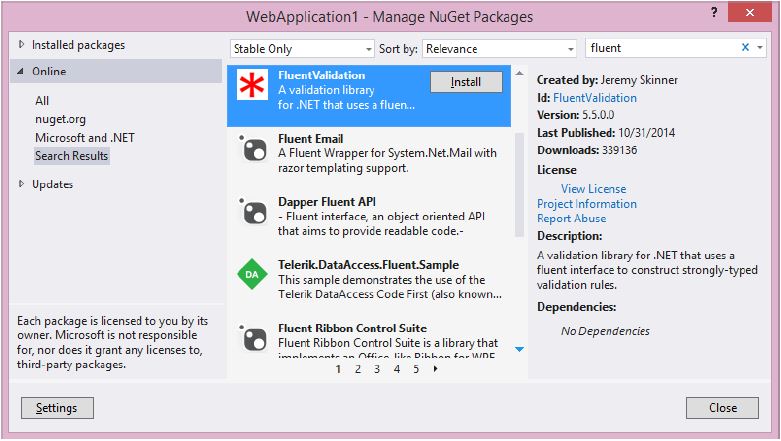Select the nuget.org source
The width and height of the screenshot is (781, 441).
pos(60,119)
